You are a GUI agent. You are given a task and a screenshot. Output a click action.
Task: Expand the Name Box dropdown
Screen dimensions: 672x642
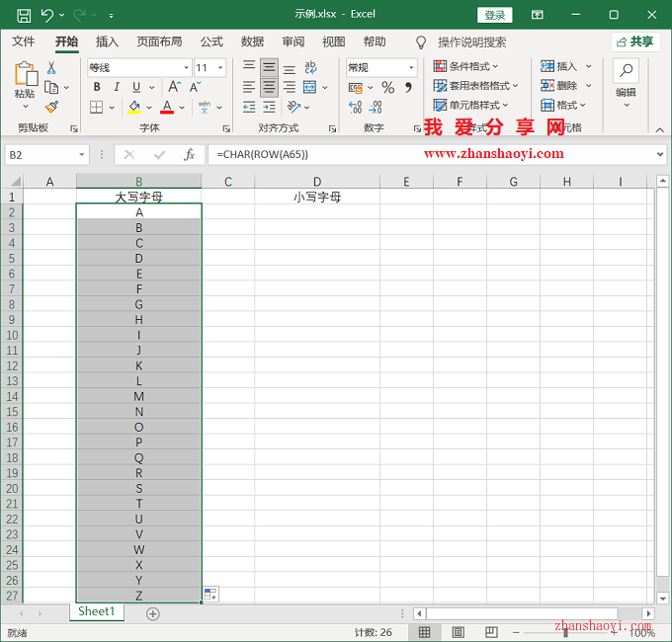click(81, 155)
